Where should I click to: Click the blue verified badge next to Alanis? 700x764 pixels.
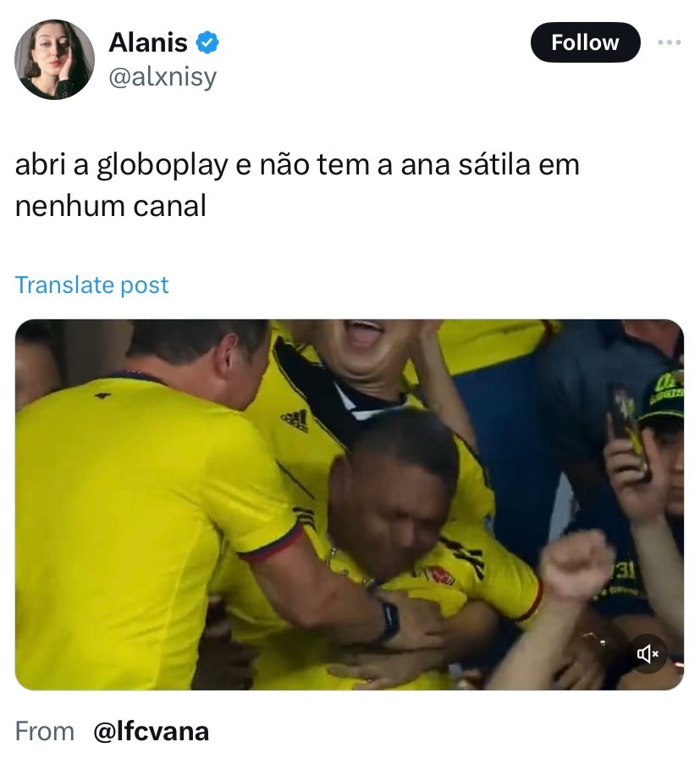pos(207,42)
